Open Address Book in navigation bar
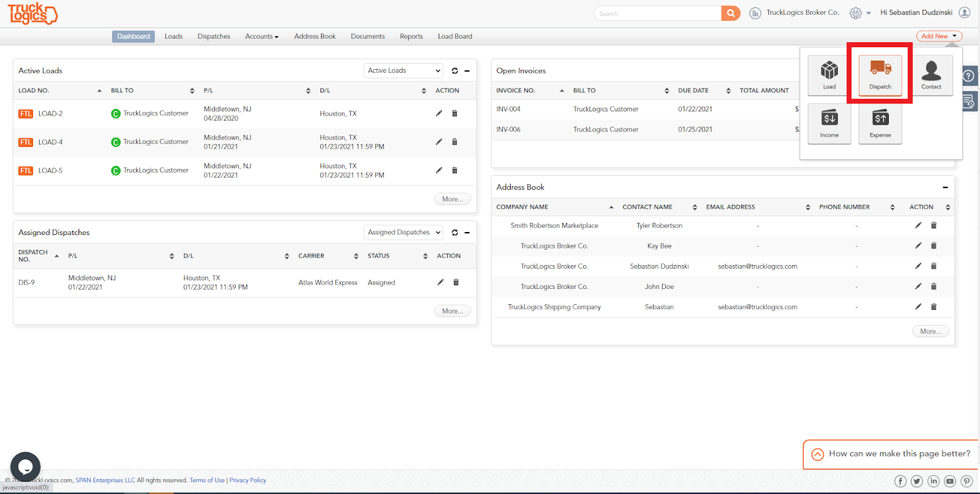Image resolution: width=980 pixels, height=494 pixels. (315, 37)
